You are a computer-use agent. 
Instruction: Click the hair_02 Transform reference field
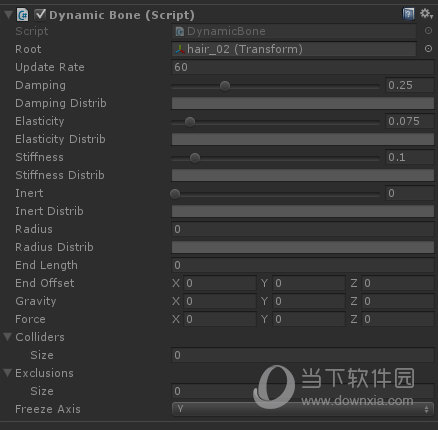pos(294,49)
